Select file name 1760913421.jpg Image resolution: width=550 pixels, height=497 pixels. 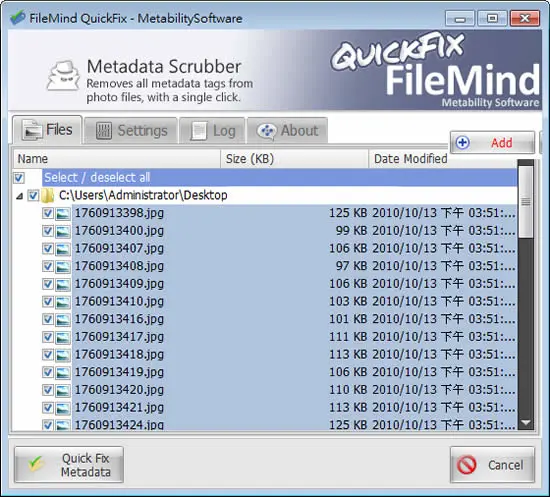[119, 407]
